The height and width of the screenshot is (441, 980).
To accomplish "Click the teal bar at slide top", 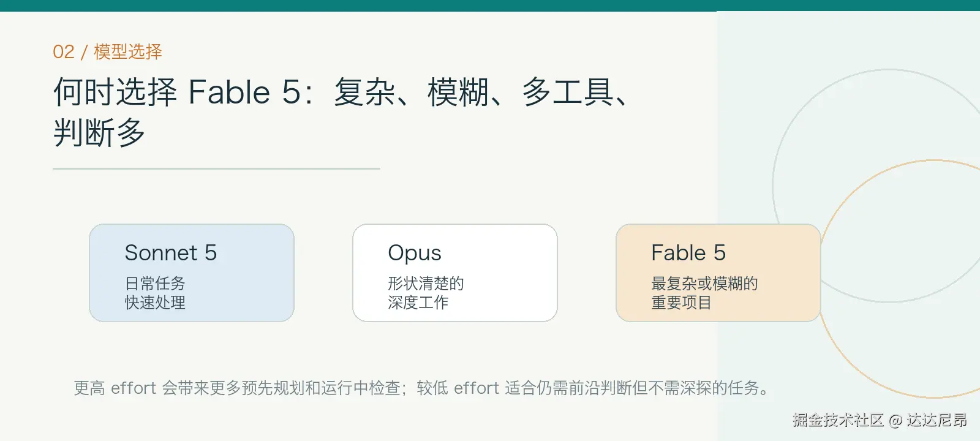I will [490, 6].
